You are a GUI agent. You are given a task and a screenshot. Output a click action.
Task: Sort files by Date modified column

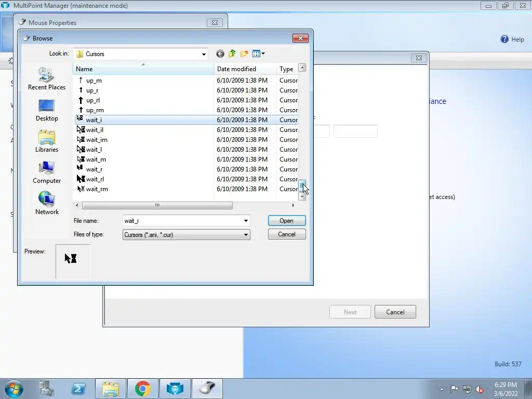pos(245,69)
